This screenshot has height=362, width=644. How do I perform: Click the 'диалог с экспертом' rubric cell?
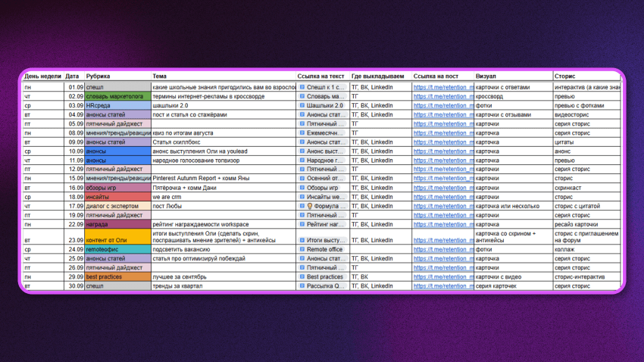click(x=118, y=206)
